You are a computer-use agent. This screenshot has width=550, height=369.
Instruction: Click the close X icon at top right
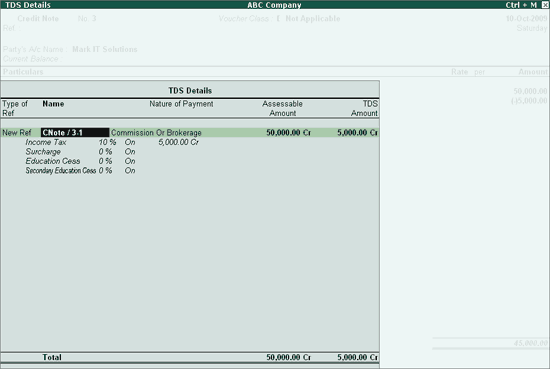tap(545, 5)
